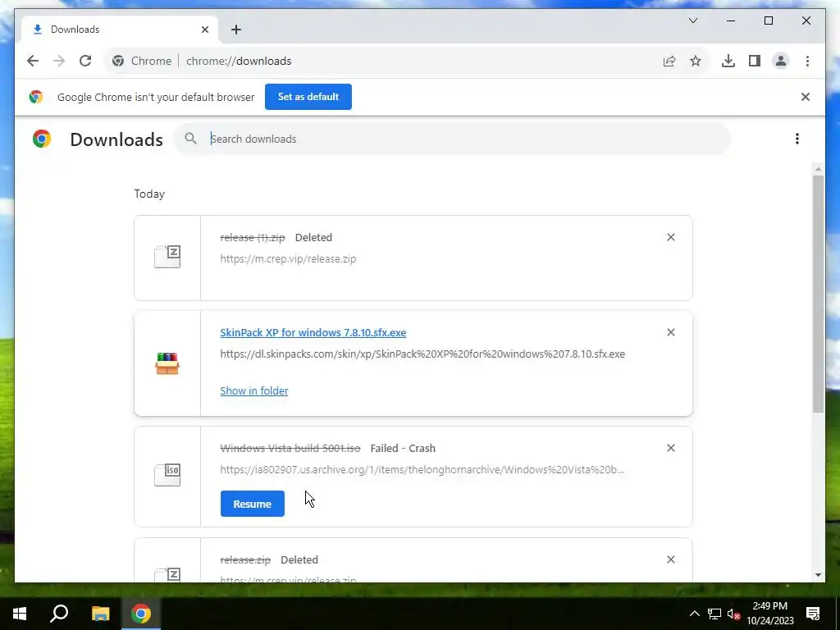Open the notification center icon
Viewport: 840px width, 630px height.
click(813, 614)
